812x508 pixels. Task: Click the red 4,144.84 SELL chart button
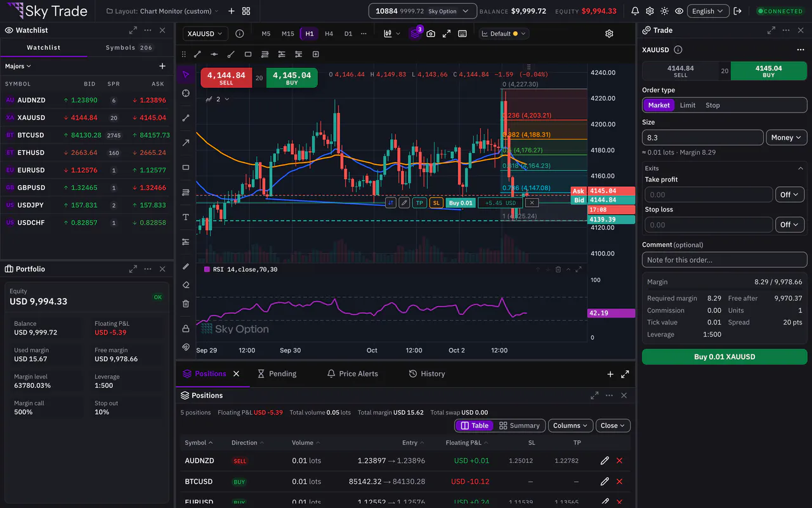(x=226, y=78)
